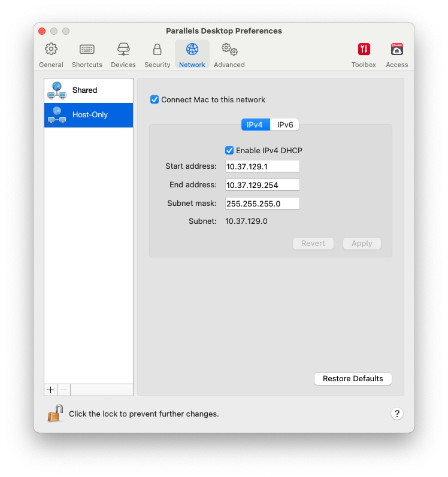
Task: Open the Shortcuts keyboard pane
Action: 87,54
